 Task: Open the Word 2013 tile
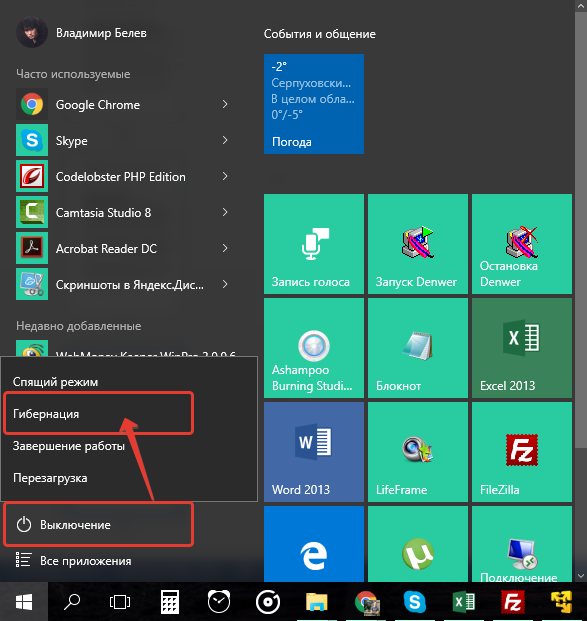point(314,452)
